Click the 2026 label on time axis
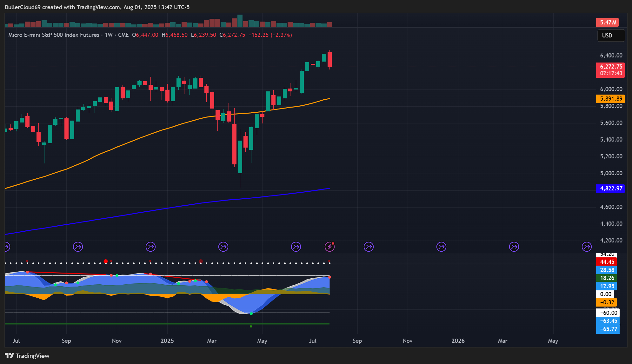This screenshot has height=364, width=632. (458, 341)
